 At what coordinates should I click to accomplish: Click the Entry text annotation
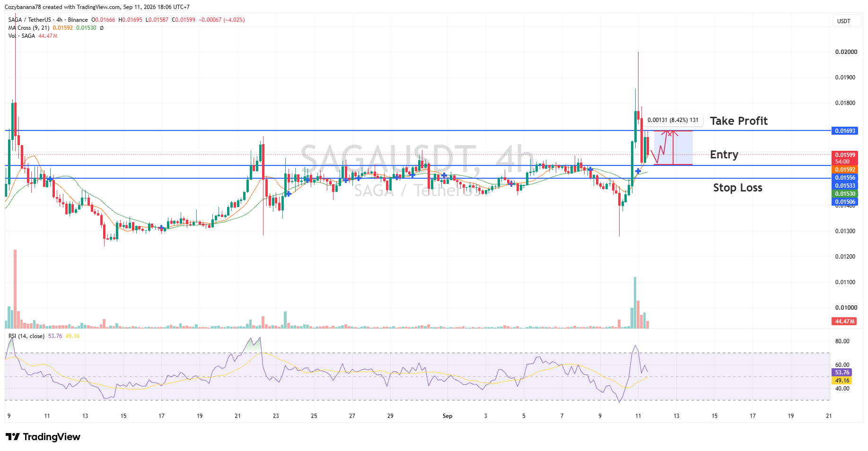click(724, 155)
